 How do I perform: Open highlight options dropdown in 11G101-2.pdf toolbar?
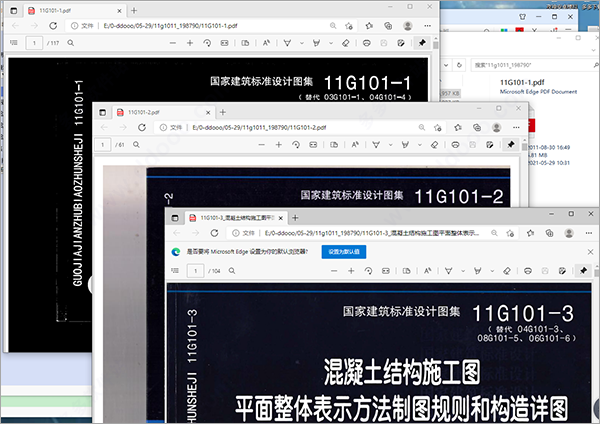tap(420, 145)
